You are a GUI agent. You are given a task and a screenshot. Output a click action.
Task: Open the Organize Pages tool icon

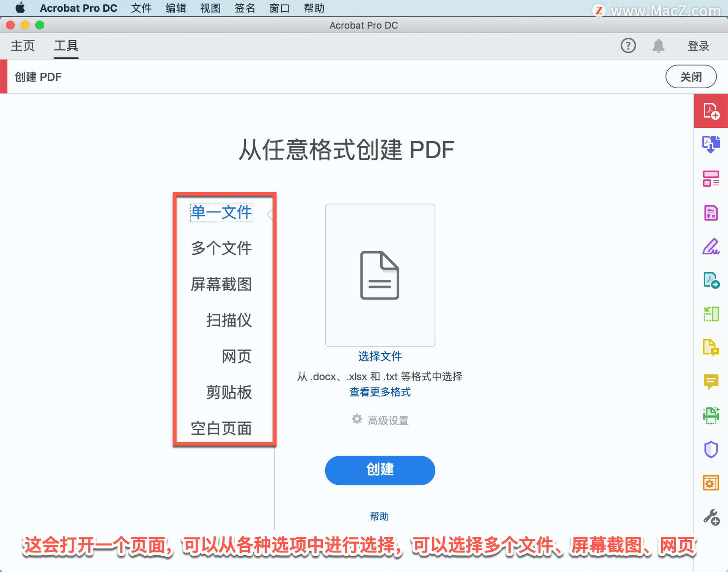point(711,179)
